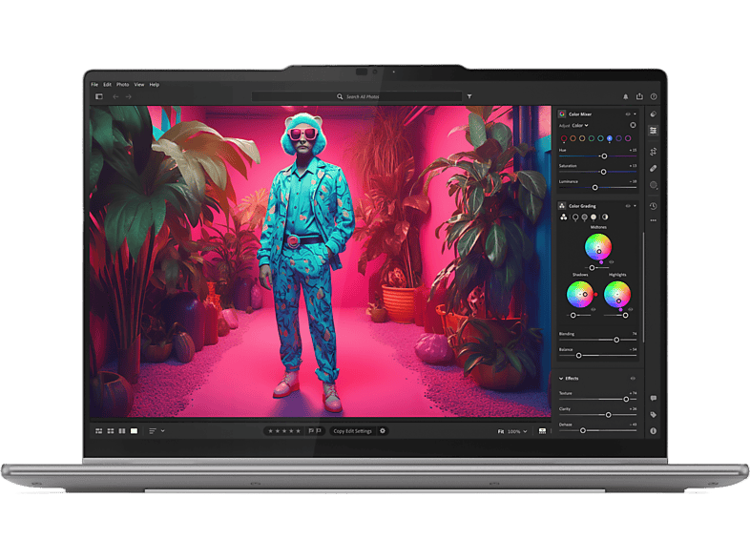750x560 pixels.
Task: Toggle Highlights wheel eye icon
Action: (631, 309)
